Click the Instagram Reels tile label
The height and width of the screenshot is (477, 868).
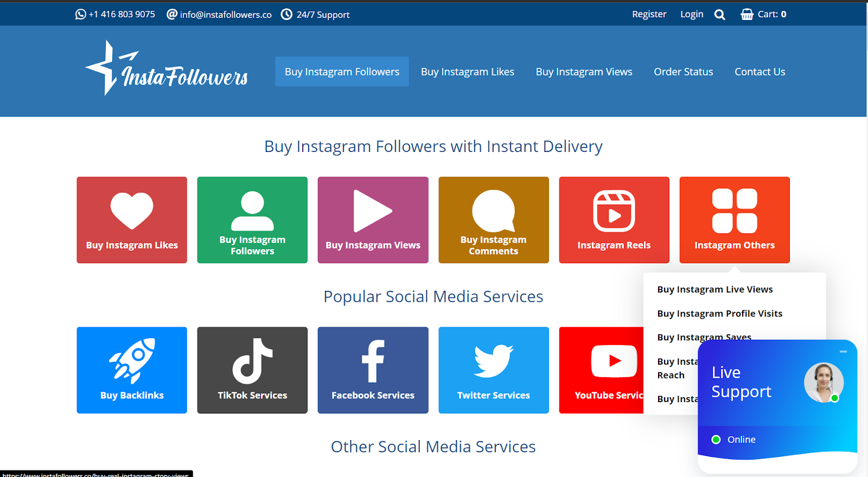click(614, 245)
